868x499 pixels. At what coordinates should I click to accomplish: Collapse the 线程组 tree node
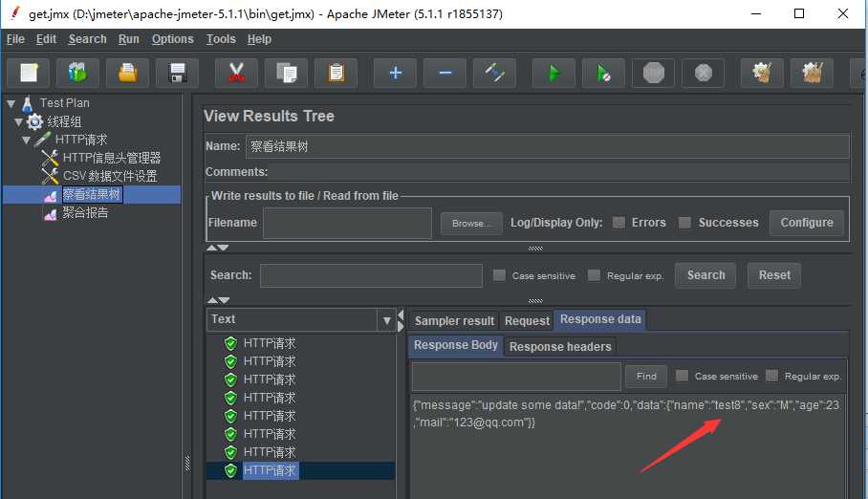[x=19, y=121]
